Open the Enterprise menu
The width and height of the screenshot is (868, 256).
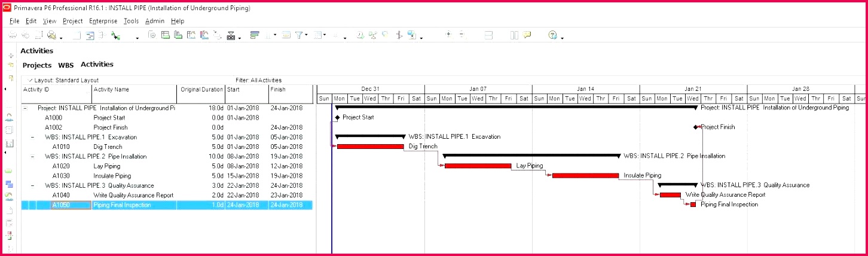[x=103, y=21]
